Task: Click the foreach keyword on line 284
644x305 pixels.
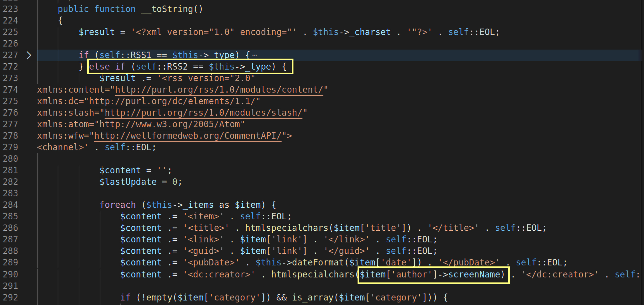Action: [118, 205]
